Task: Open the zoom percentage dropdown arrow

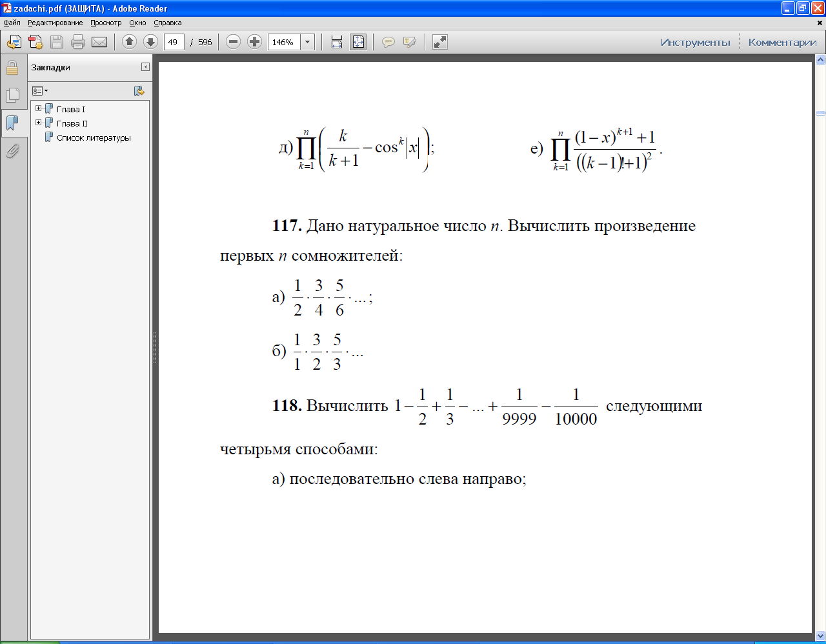Action: [x=308, y=42]
